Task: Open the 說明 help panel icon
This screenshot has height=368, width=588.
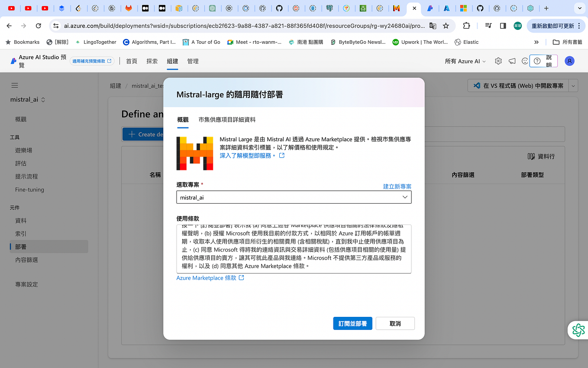Action: pyautogui.click(x=537, y=61)
